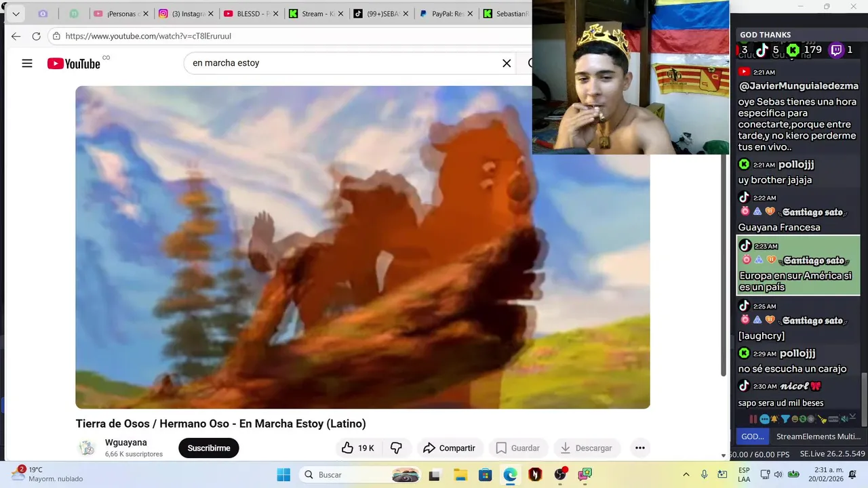Go to the YouTube home logo

(x=74, y=63)
